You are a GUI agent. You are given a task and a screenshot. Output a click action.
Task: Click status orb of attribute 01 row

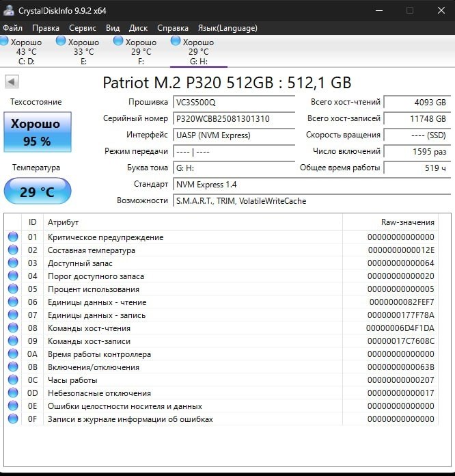[13, 237]
